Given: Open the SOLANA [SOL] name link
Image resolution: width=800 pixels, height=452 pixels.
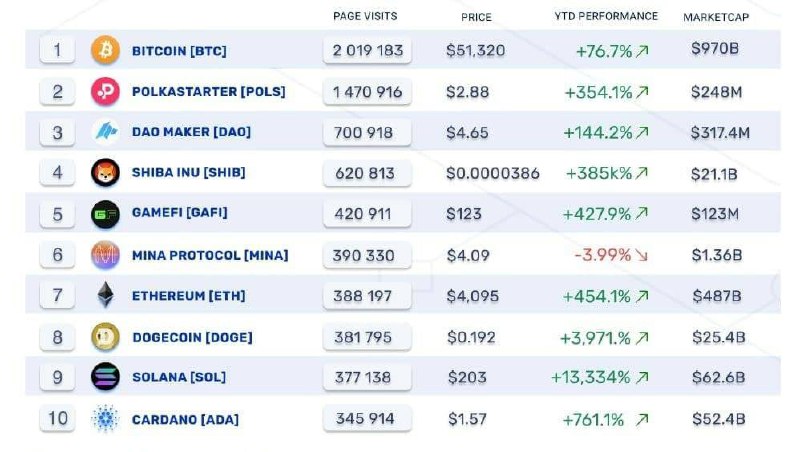Looking at the screenshot, I should [178, 377].
